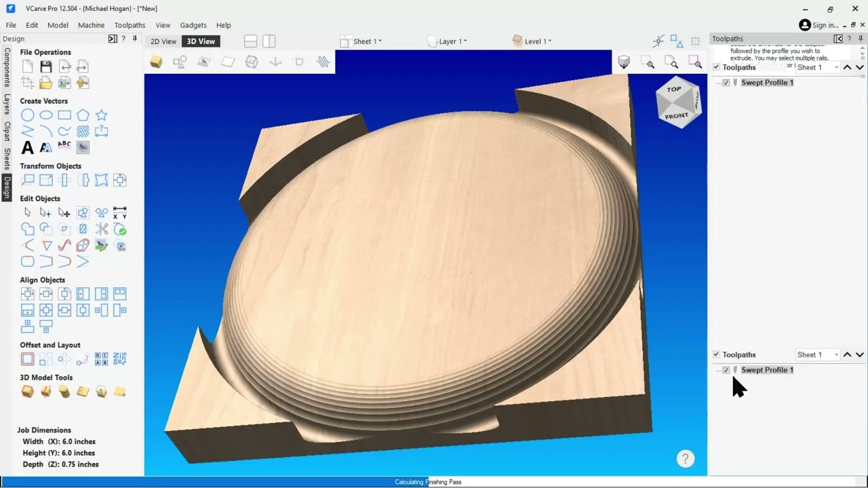Image resolution: width=868 pixels, height=488 pixels.
Task: Create a new file in File Operations
Action: click(28, 66)
